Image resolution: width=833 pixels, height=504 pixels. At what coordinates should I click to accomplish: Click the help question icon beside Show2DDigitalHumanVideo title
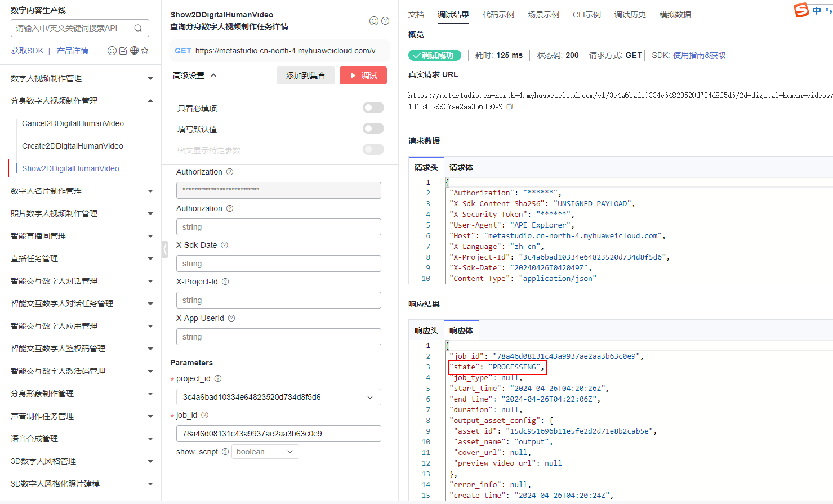[385, 21]
